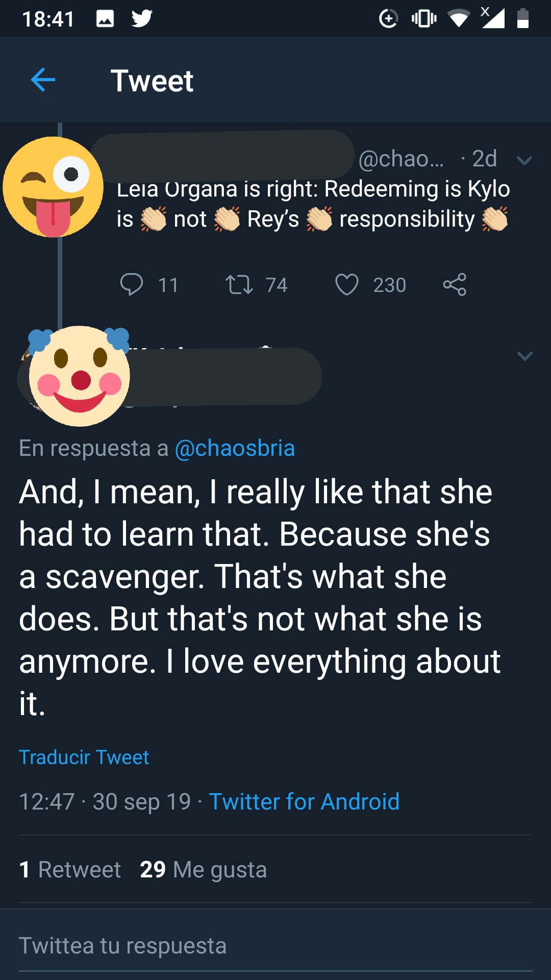Viewport: 551px width, 980px height.
Task: Open the Twitter for Android source link
Action: (x=304, y=801)
